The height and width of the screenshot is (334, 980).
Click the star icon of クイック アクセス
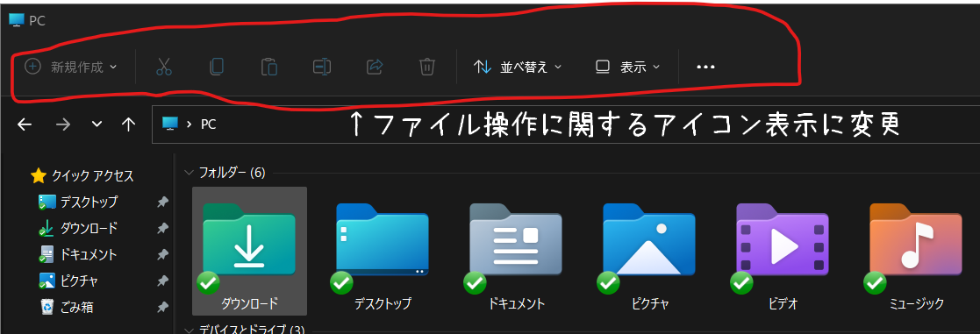[39, 176]
